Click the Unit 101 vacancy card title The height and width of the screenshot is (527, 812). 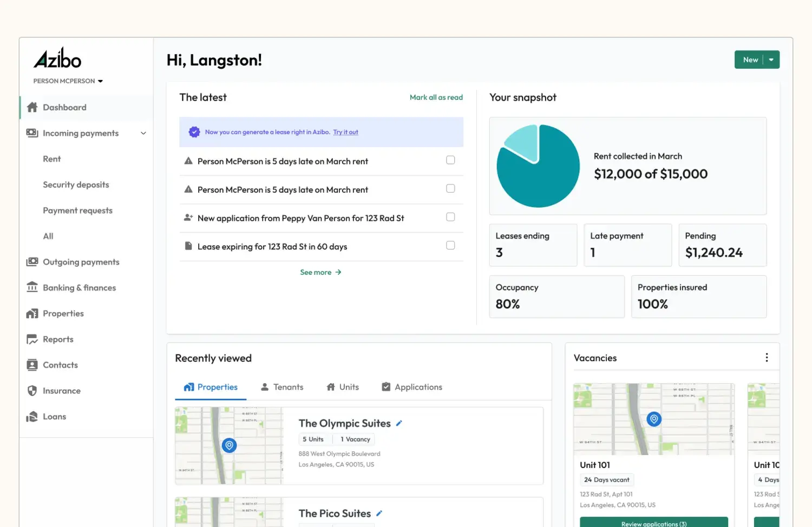pos(595,465)
